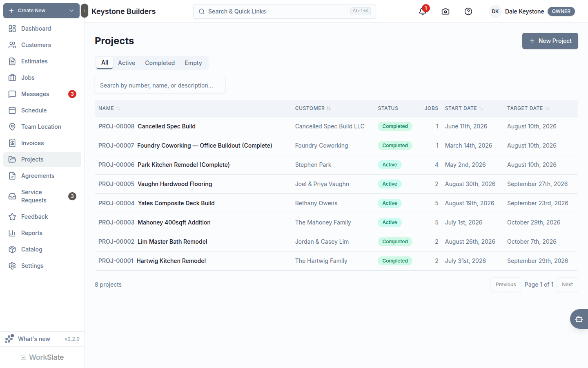Click the camera icon in header
This screenshot has height=368, width=588.
click(x=445, y=11)
